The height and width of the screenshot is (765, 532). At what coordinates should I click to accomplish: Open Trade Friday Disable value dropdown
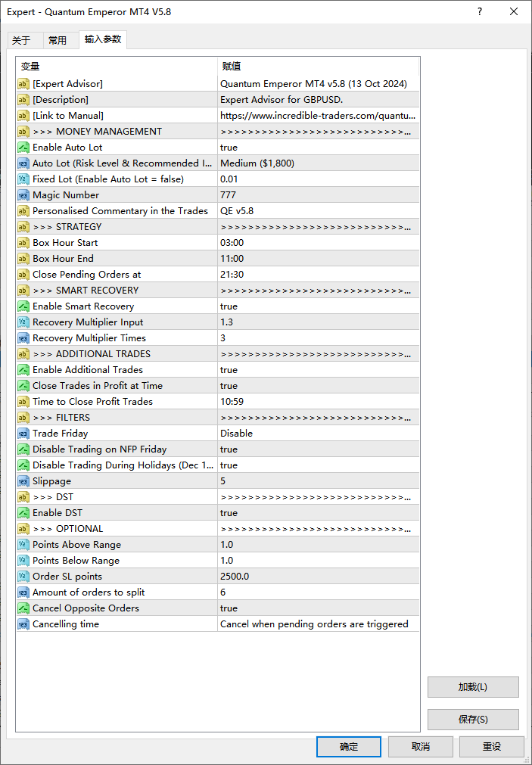(318, 434)
